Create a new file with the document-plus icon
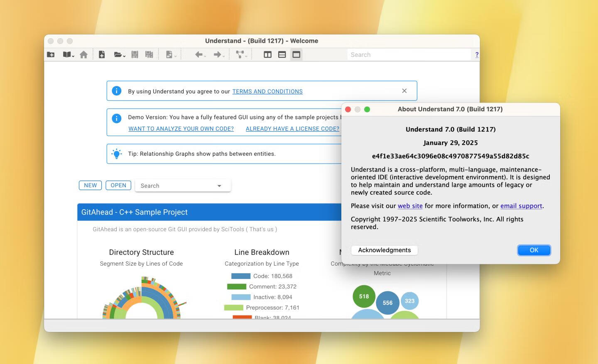This screenshot has width=598, height=364. coord(102,54)
